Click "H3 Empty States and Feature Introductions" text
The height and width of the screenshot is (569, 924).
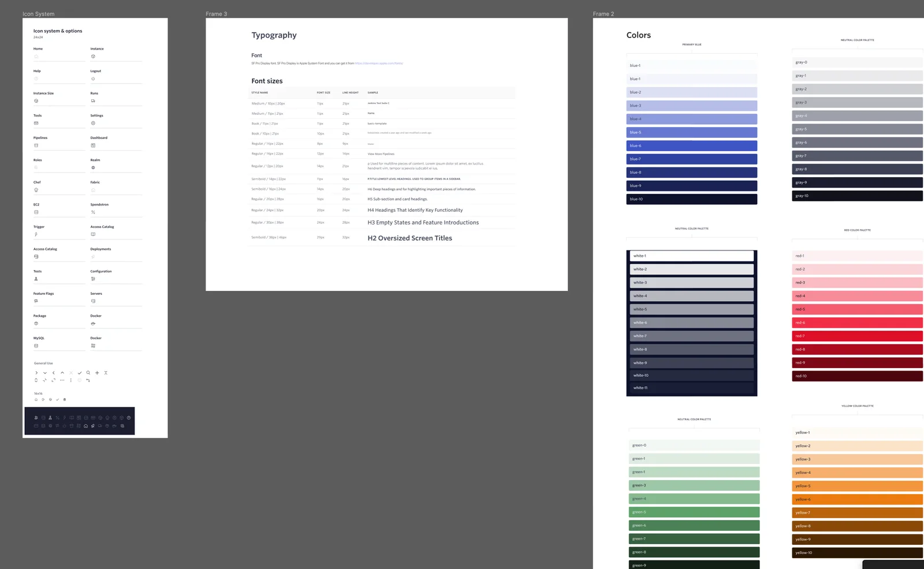click(x=423, y=222)
